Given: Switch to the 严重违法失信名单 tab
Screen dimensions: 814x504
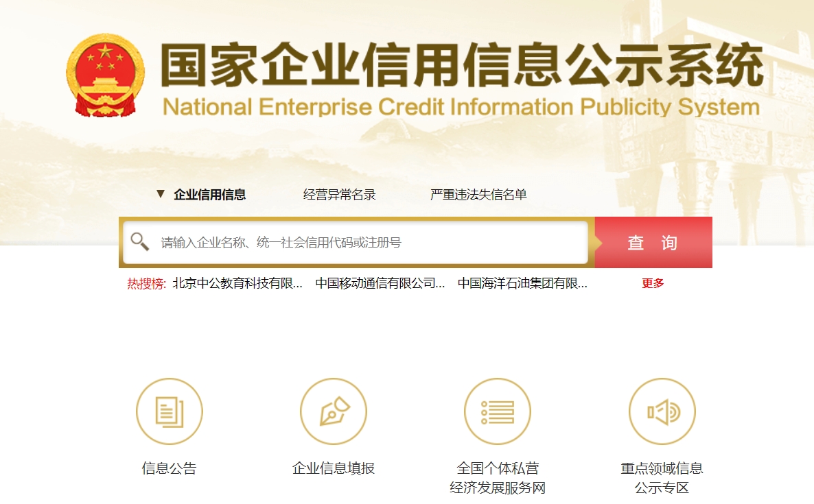Looking at the screenshot, I should click(478, 195).
